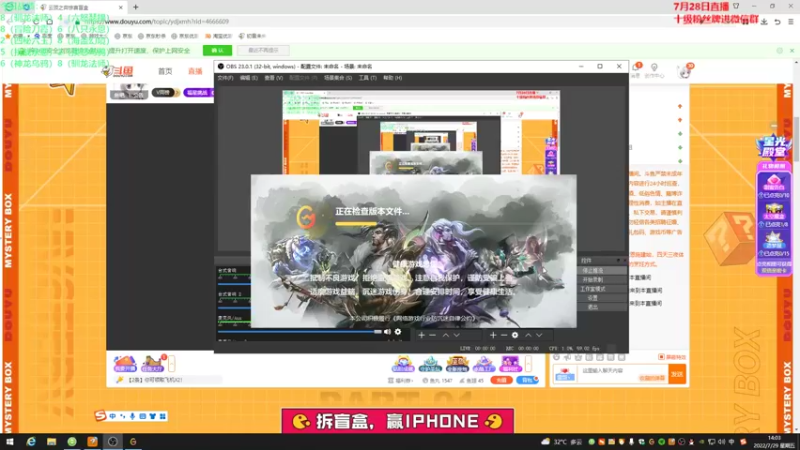
Task: Click the Douyu logo
Action: tap(118, 71)
